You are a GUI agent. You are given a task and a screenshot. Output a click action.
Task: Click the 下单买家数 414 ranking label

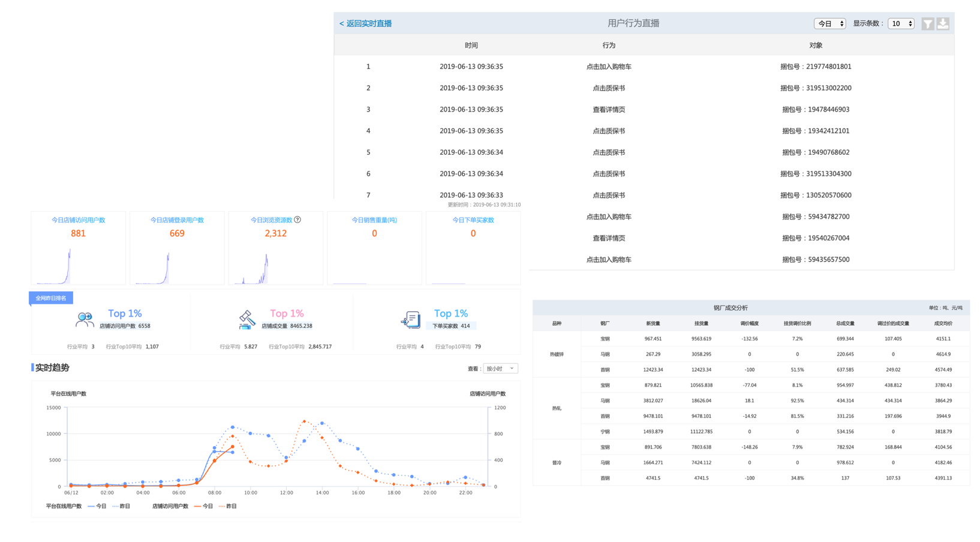tap(451, 326)
